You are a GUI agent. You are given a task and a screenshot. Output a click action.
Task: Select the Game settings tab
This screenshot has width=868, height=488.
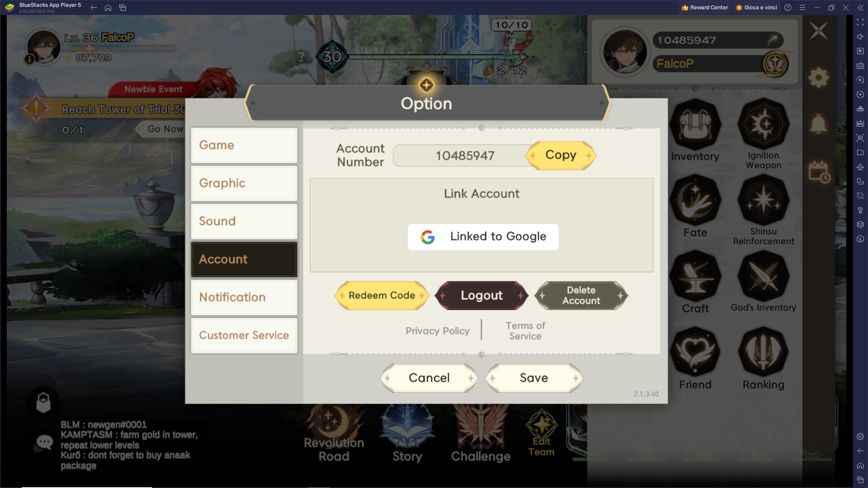[x=243, y=145]
